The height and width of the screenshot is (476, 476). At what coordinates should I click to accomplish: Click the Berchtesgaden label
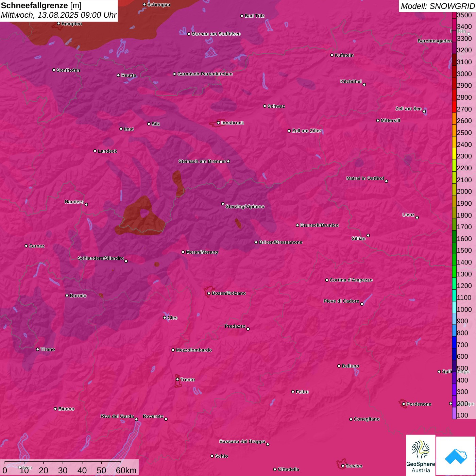(435, 41)
